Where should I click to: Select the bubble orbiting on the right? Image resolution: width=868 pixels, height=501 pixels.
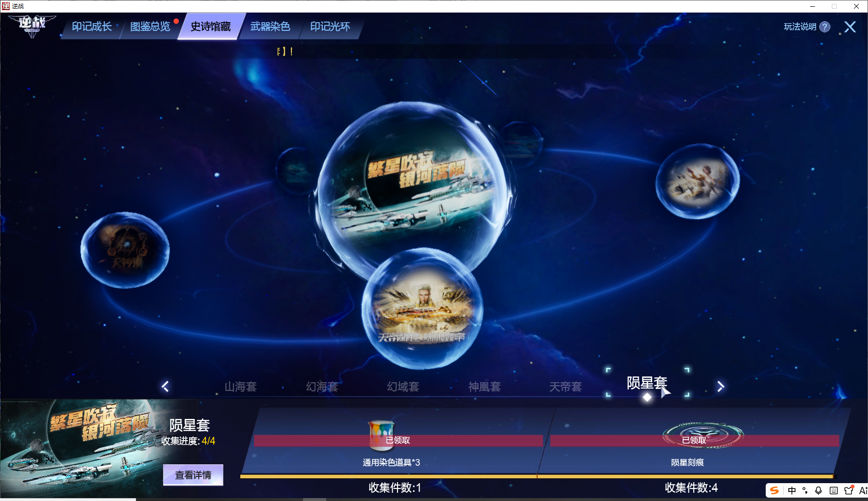coord(698,181)
